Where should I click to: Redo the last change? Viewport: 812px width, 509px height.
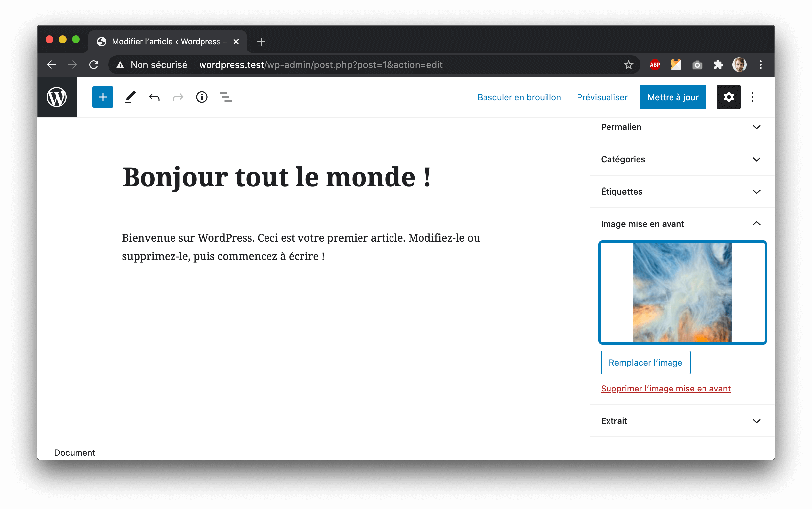[178, 97]
